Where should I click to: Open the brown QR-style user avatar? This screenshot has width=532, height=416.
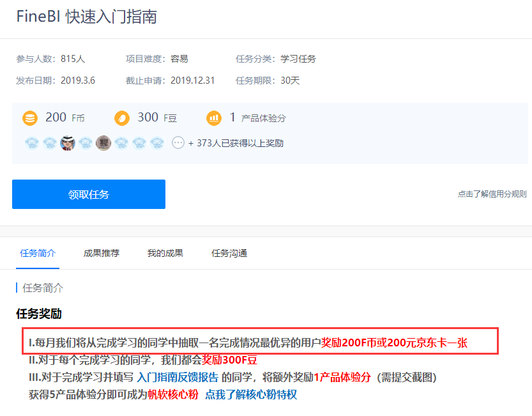(x=103, y=143)
